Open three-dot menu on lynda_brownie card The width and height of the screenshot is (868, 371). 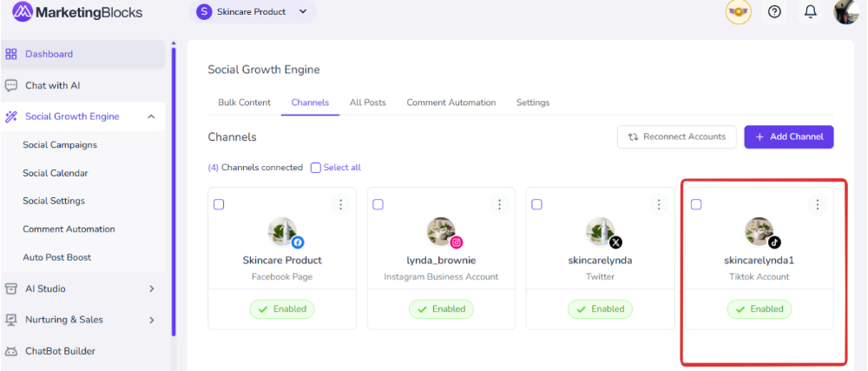point(499,205)
